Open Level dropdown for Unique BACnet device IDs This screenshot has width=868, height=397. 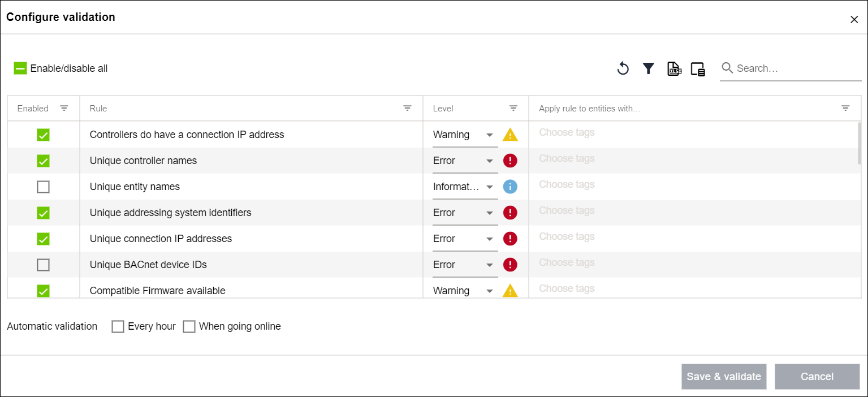pos(465,265)
